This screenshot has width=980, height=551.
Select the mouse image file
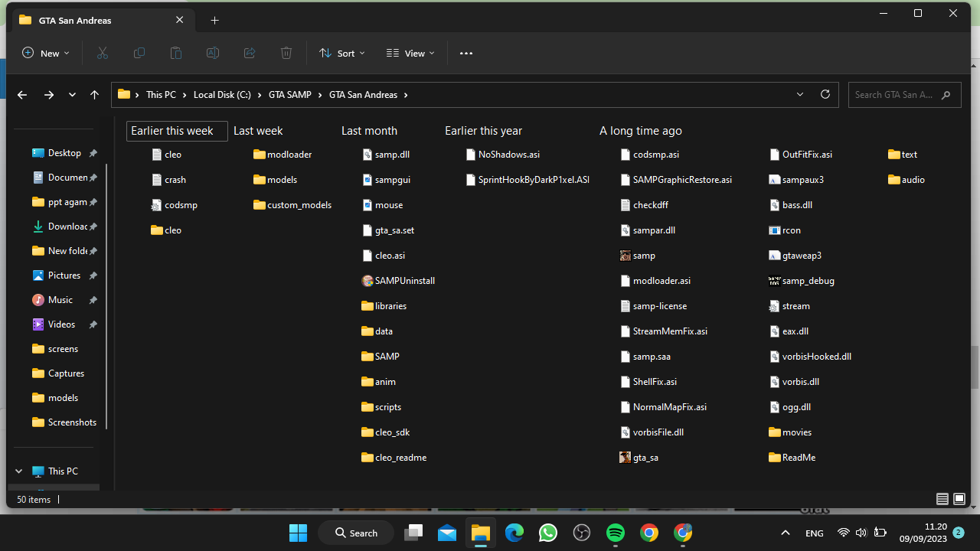pos(382,205)
